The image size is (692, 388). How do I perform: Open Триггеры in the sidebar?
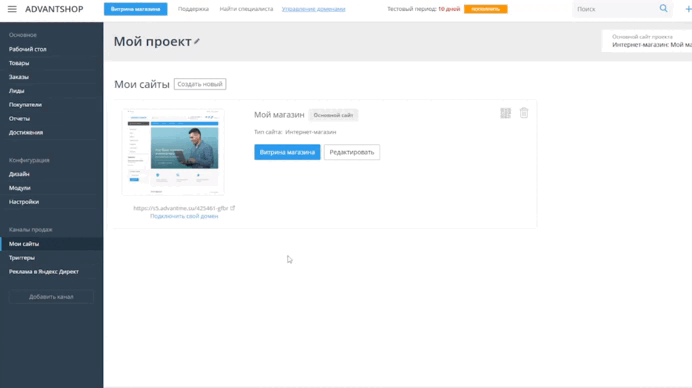coord(22,258)
